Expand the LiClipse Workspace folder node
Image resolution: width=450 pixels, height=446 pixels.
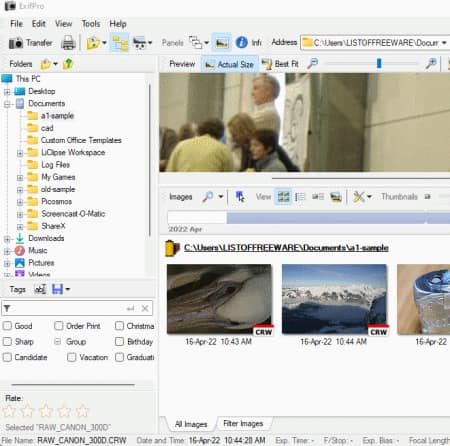click(20, 153)
